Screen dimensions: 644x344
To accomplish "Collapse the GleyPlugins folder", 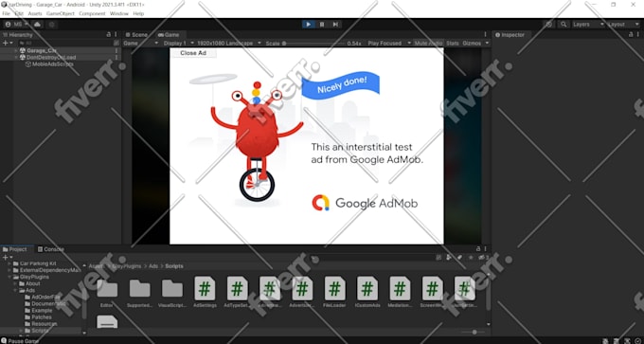I will [x=9, y=277].
